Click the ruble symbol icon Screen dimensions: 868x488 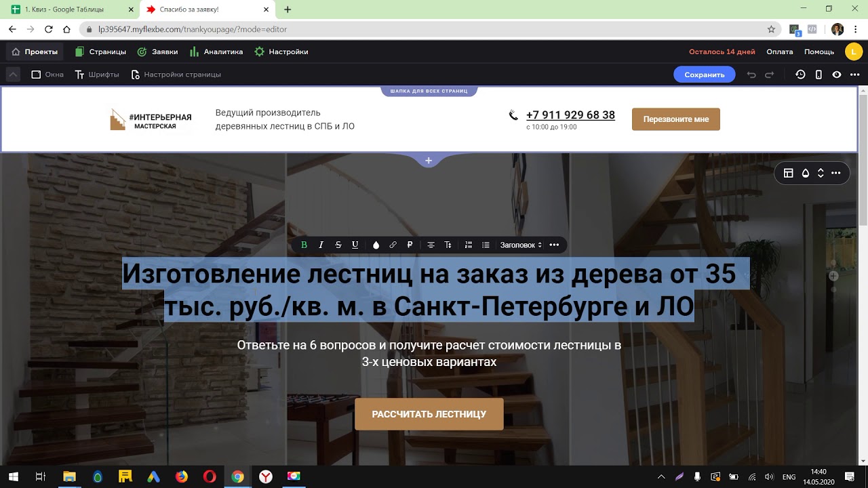click(x=410, y=245)
